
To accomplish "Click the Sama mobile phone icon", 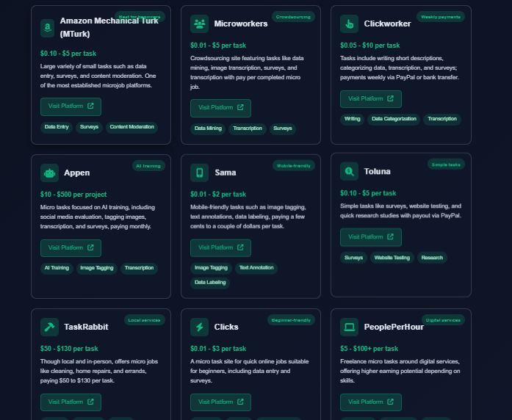I will 199,173.
